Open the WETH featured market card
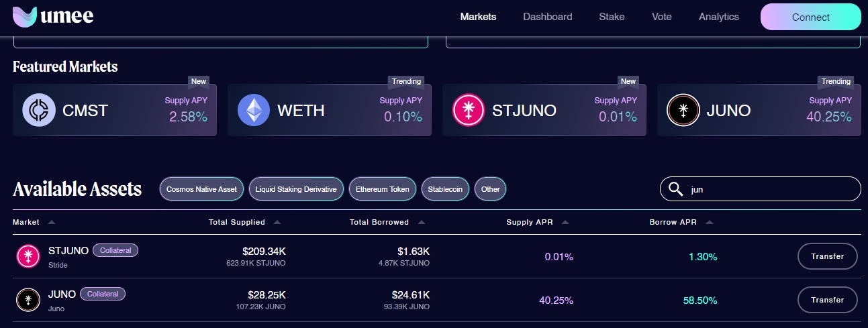The image size is (868, 328). coord(330,110)
